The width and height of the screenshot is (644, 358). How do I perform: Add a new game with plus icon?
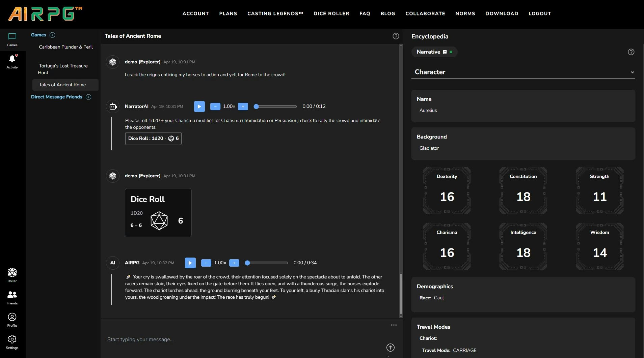coord(52,35)
